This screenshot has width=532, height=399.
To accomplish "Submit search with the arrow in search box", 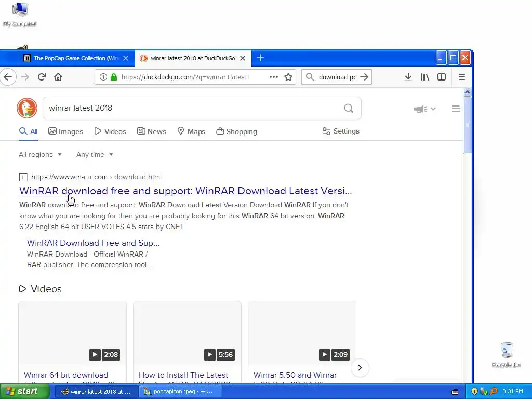I will [364, 77].
